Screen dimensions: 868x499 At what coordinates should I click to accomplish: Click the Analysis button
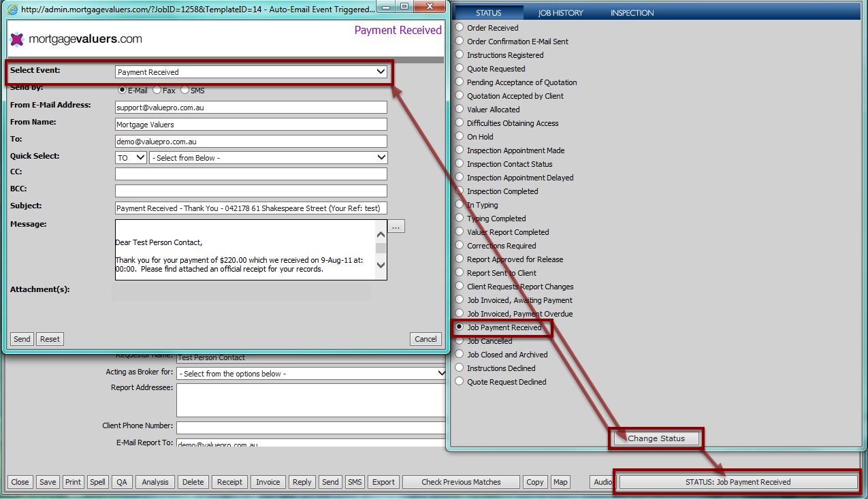[155, 482]
